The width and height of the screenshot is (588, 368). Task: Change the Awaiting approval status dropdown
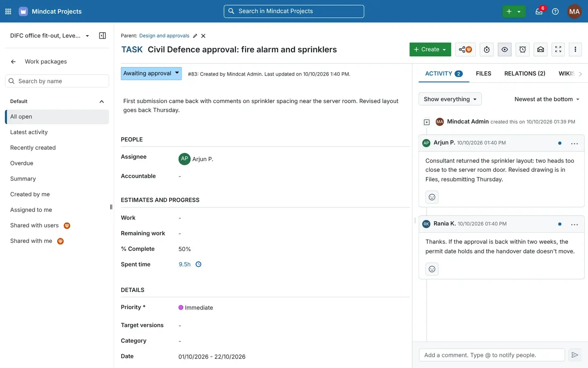[x=151, y=74]
